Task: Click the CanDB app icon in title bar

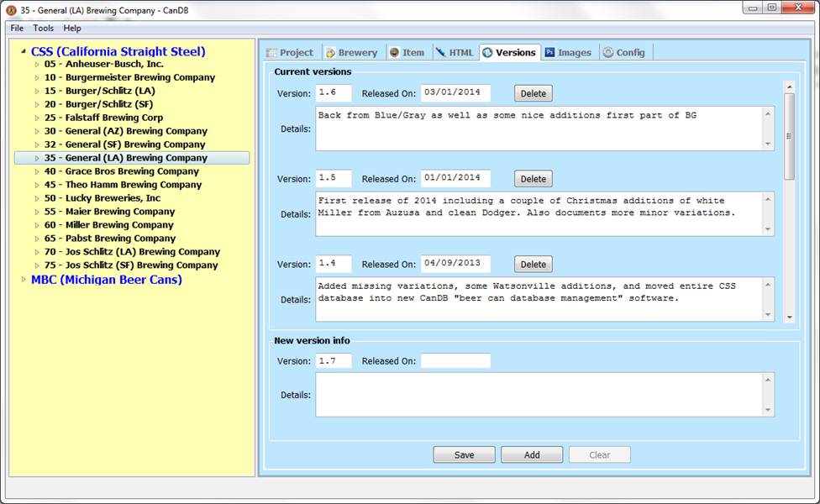Action: [x=11, y=10]
